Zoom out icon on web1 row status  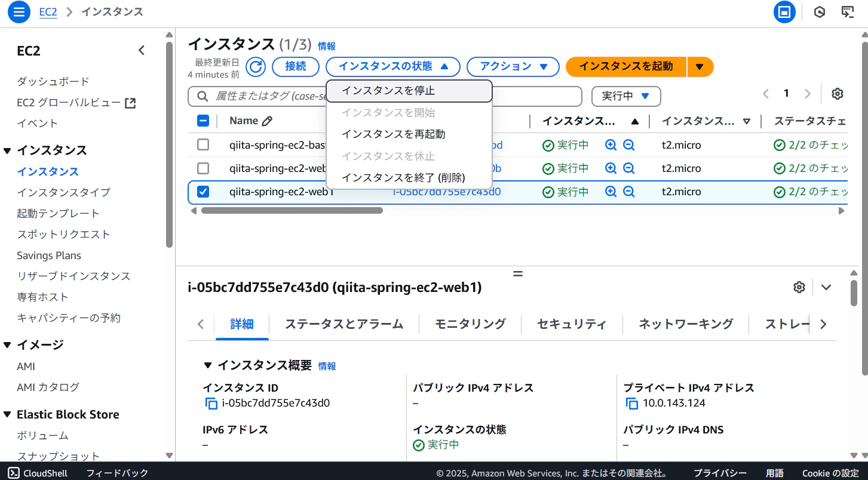(628, 192)
